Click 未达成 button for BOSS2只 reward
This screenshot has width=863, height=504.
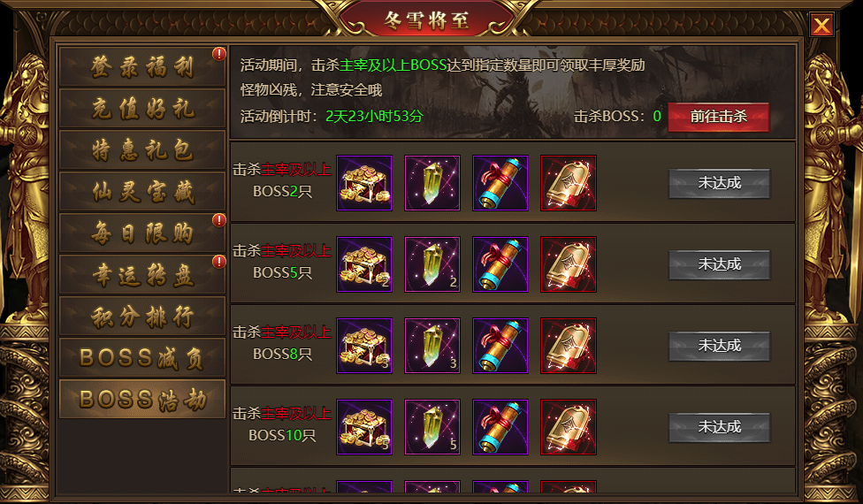(x=720, y=183)
